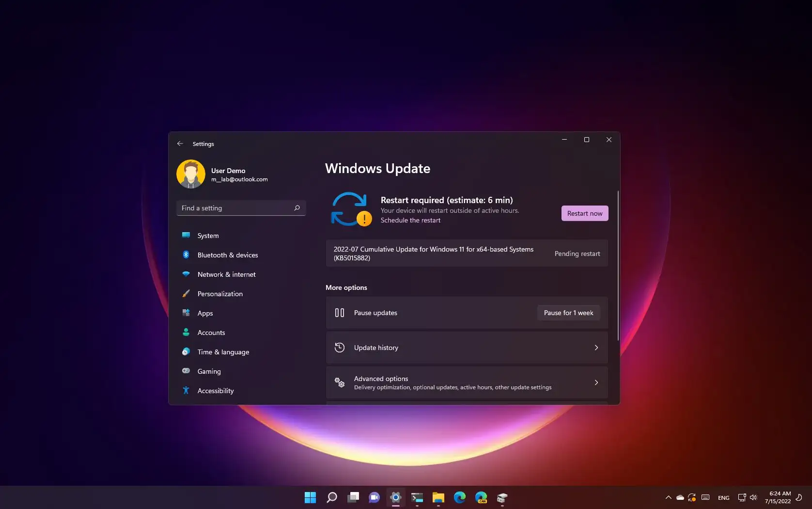812x509 pixels.
Task: Type in the Find a setting field
Action: click(235, 208)
